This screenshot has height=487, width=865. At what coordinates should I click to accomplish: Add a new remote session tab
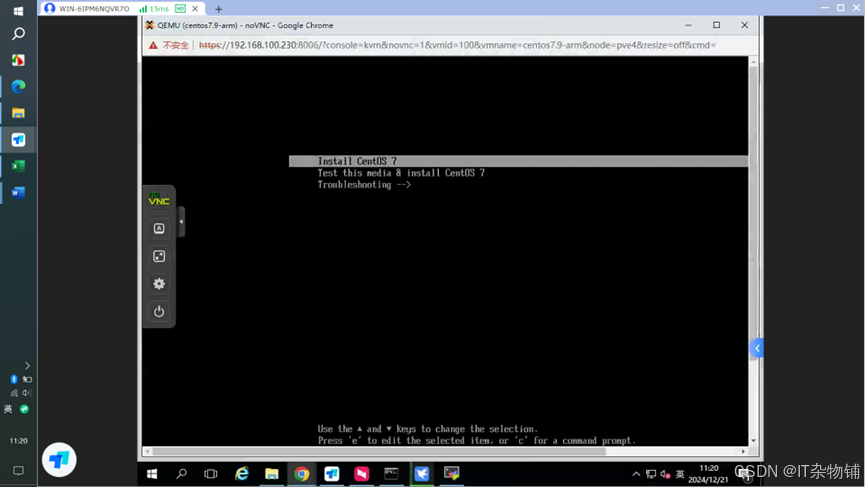[218, 9]
